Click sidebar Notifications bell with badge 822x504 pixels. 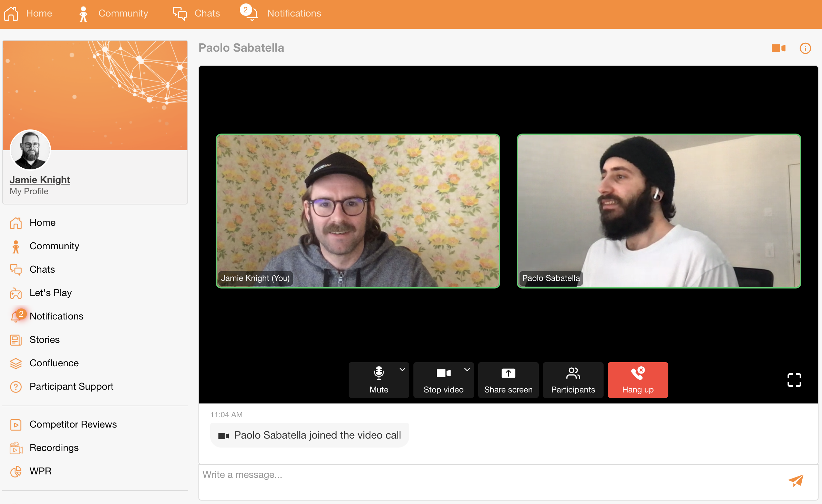click(x=18, y=315)
